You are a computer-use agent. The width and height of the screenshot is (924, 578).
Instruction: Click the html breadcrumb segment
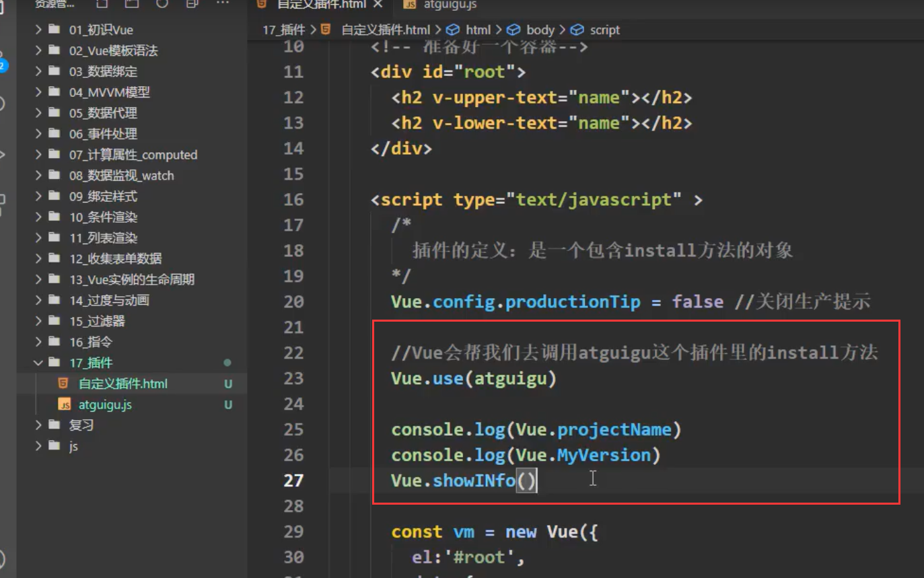(478, 30)
